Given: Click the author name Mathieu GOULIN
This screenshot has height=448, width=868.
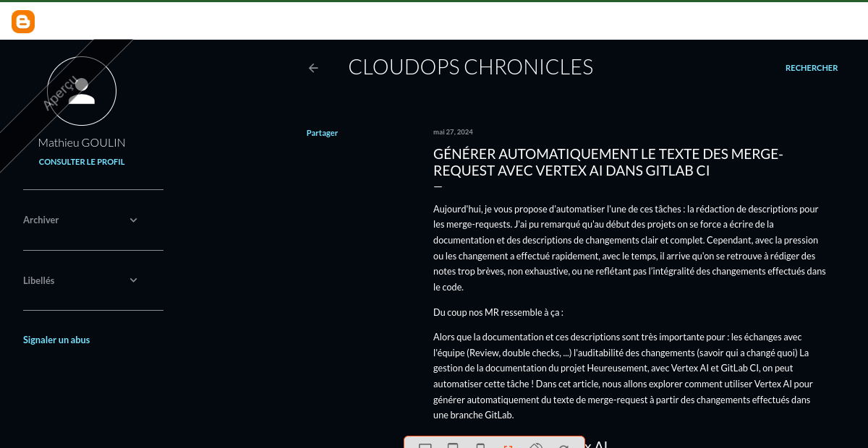Looking at the screenshot, I should [x=82, y=143].
